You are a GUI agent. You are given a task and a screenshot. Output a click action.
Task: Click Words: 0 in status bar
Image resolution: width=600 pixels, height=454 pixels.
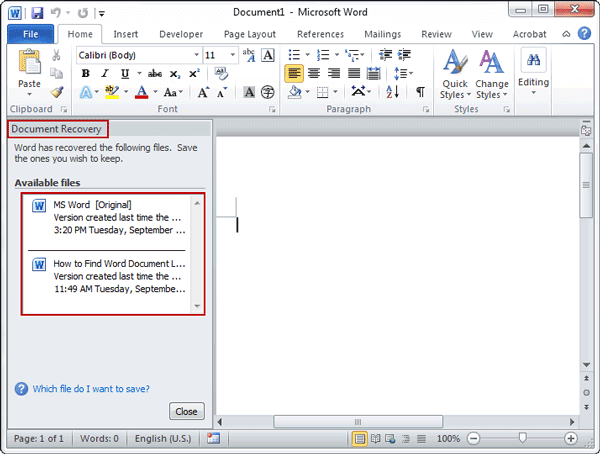click(99, 438)
